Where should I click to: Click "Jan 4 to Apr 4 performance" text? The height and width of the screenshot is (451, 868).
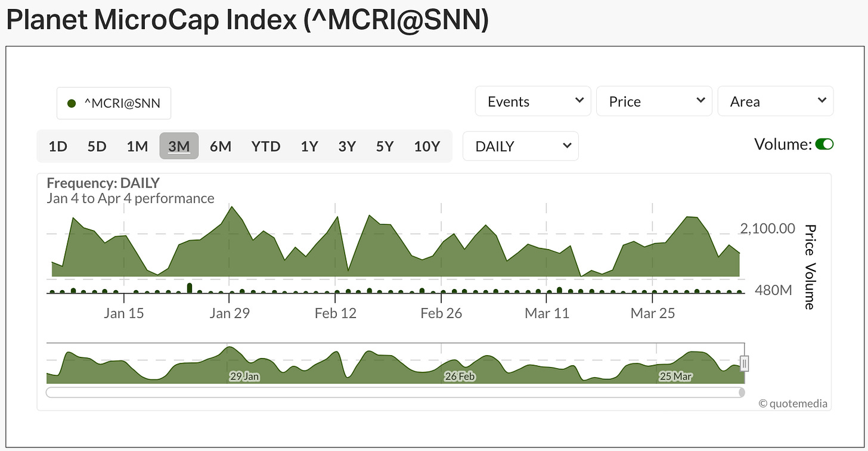[131, 198]
